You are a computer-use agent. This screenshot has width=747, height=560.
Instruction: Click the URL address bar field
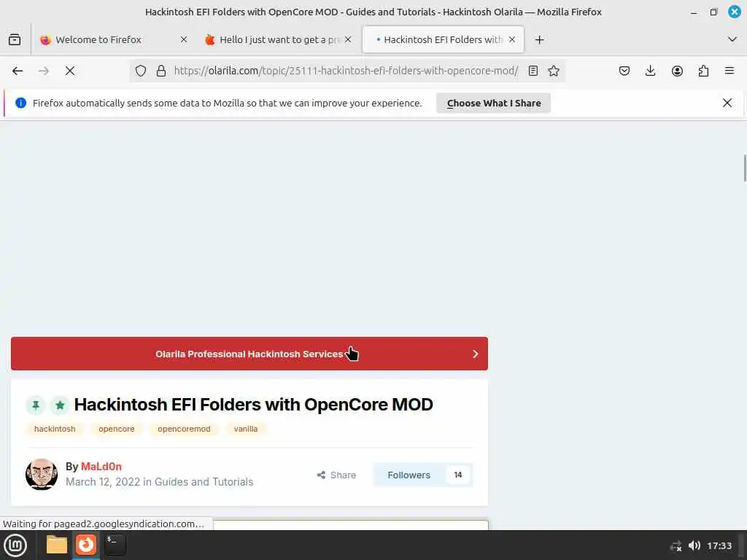(346, 71)
